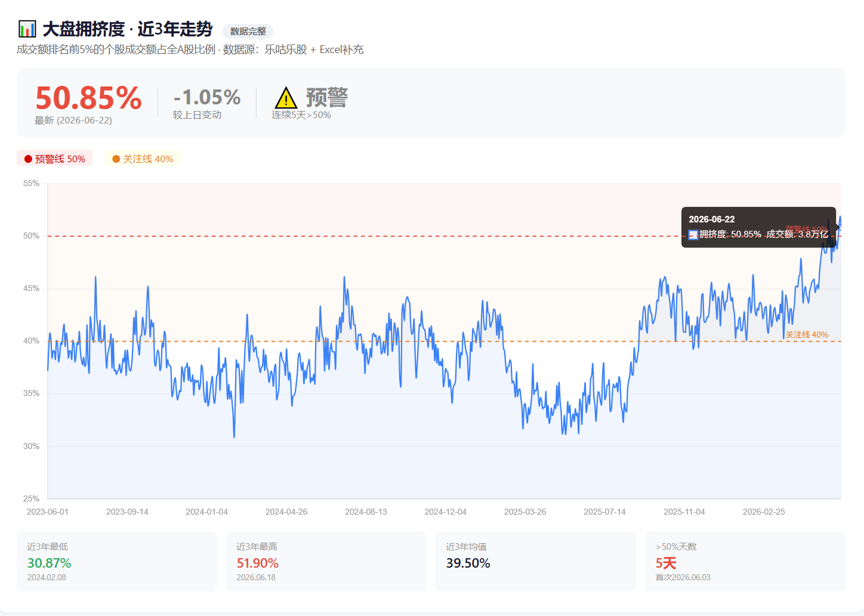864x616 pixels.
Task: Click the 预警 status heading
Action: pos(327,97)
